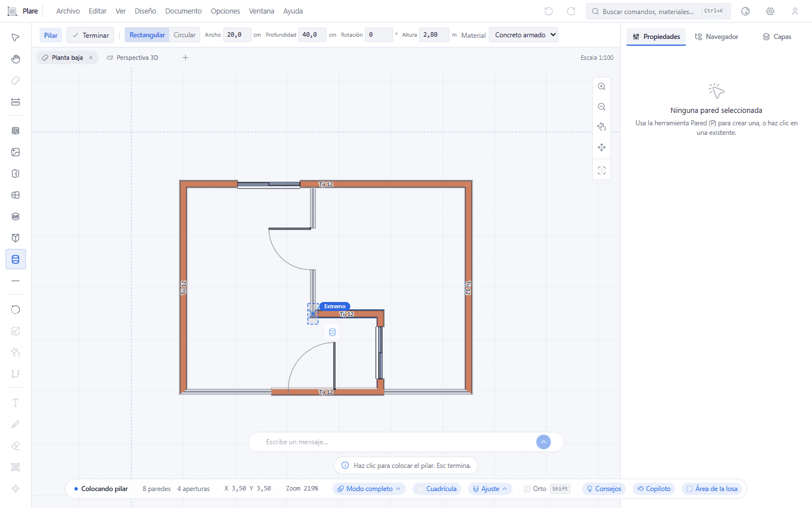Select the window tool in left toolbar
The height and width of the screenshot is (508, 812).
(16, 195)
